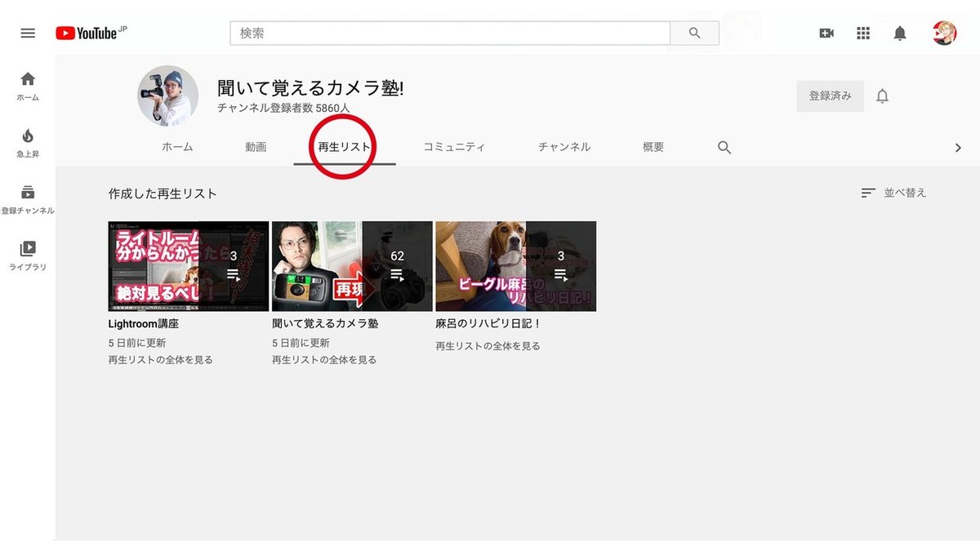This screenshot has width=980, height=551.
Task: Open the 麻呂のリハビリ日記 playlist thumbnail
Action: coord(516,266)
